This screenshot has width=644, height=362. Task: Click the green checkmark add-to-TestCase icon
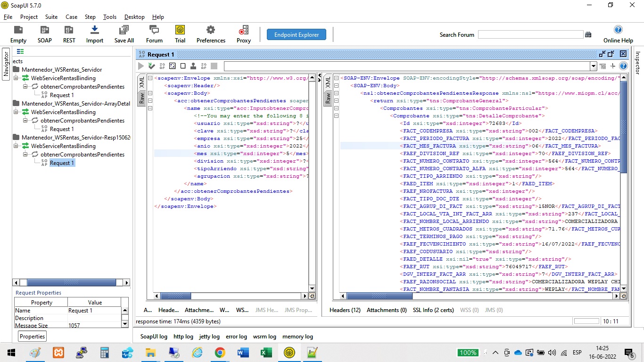[151, 66]
